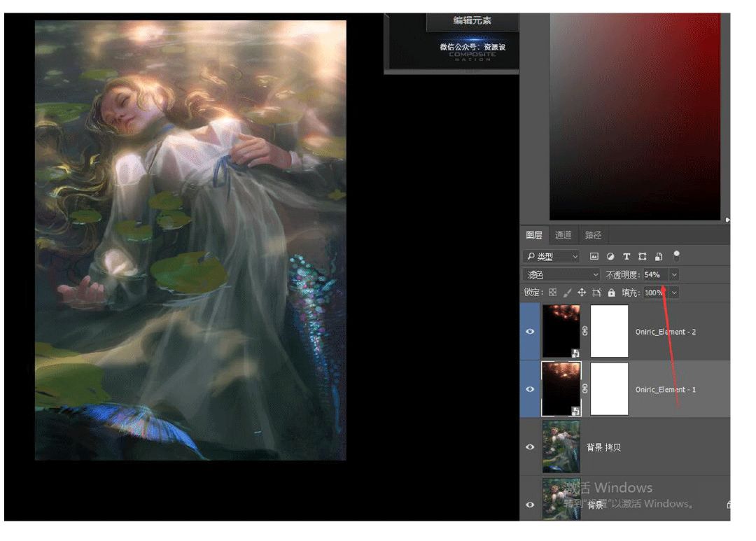This screenshot has height=541, width=756.
Task: Toggle the layer filtering on/off switch
Action: click(676, 255)
